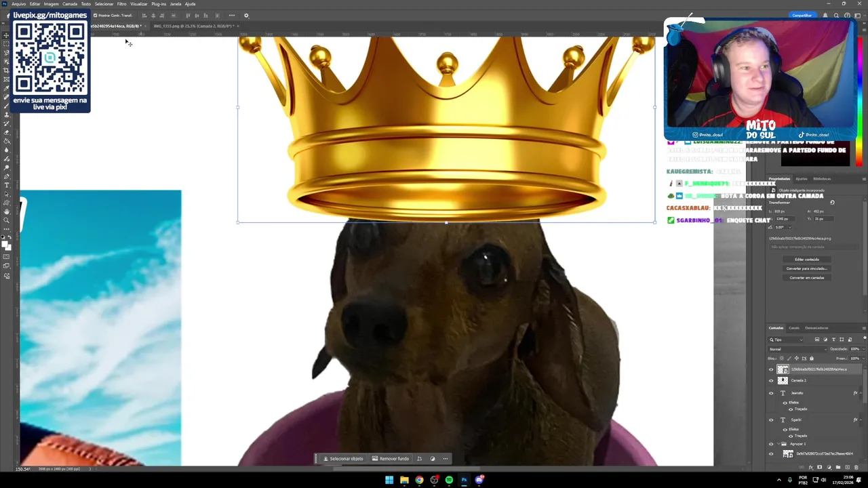This screenshot has height=488, width=868.
Task: Open the rotation angle dropdown in Properties
Action: tap(790, 227)
